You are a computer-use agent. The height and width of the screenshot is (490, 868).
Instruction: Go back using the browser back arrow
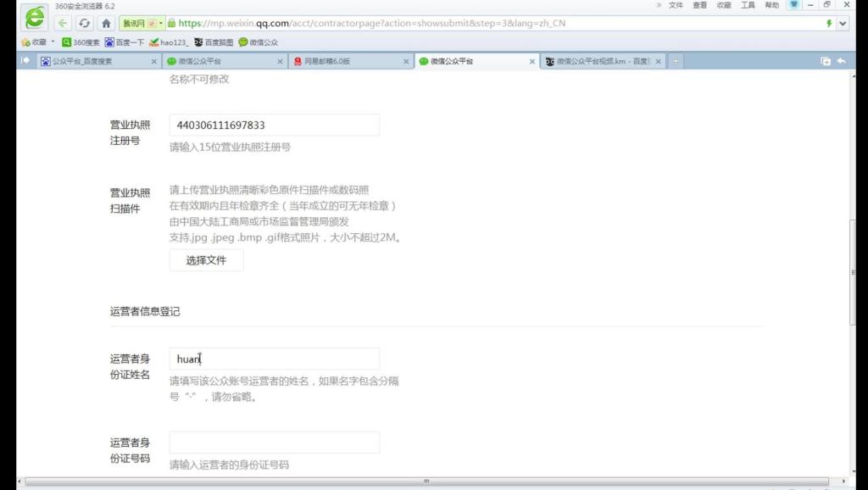(x=63, y=23)
